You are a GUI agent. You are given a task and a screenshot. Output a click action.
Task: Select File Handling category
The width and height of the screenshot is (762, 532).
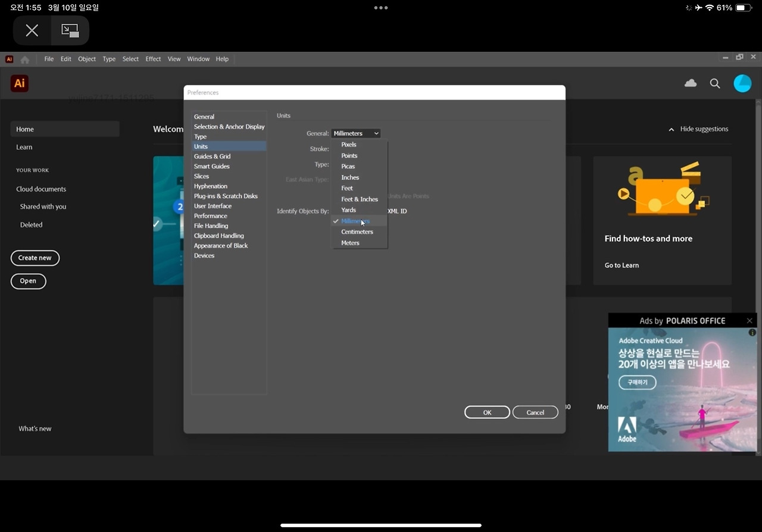pos(229,226)
